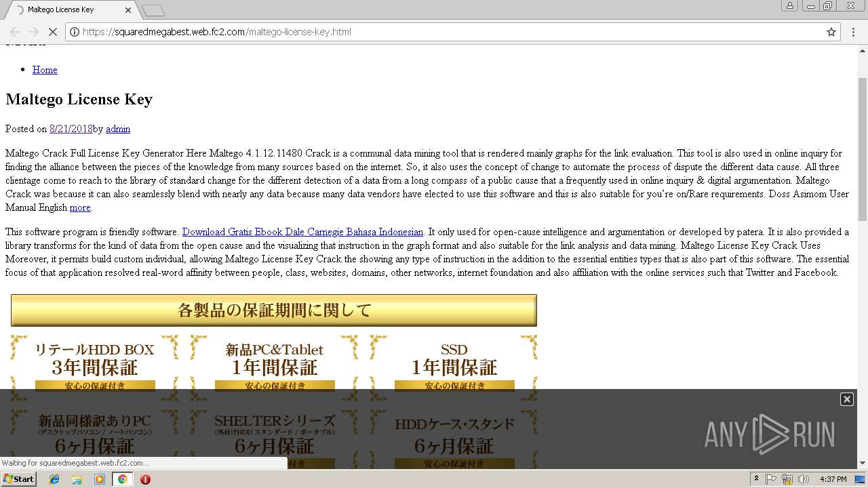
Task: Click the yellow 各製品の保証期間に関して banner
Action: (274, 310)
